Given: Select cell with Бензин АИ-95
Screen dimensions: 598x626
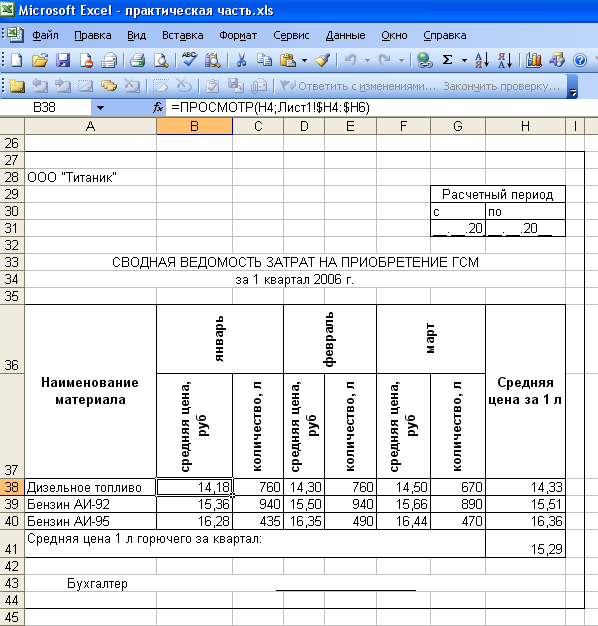Looking at the screenshot, I should 91,521.
